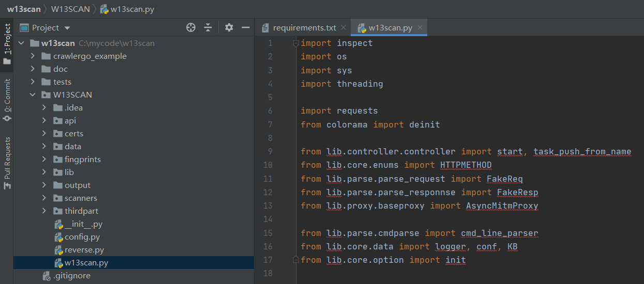The width and height of the screenshot is (644, 284).
Task: Open config.py from project tree
Action: (x=82, y=237)
